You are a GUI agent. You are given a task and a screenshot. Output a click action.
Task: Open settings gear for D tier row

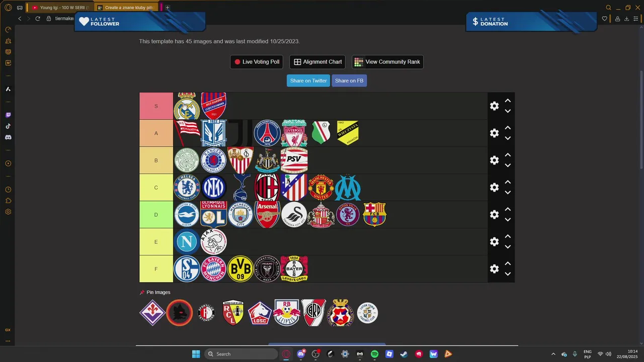494,215
